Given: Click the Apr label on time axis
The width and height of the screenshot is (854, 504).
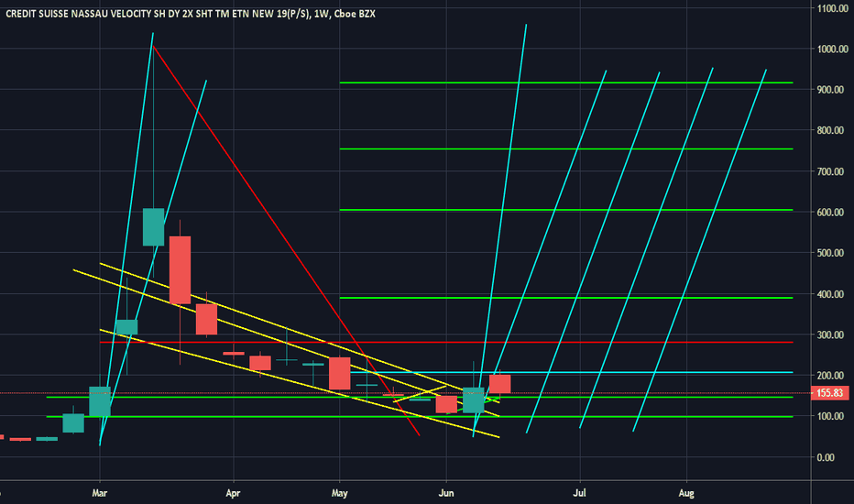Looking at the screenshot, I should coord(233,493).
